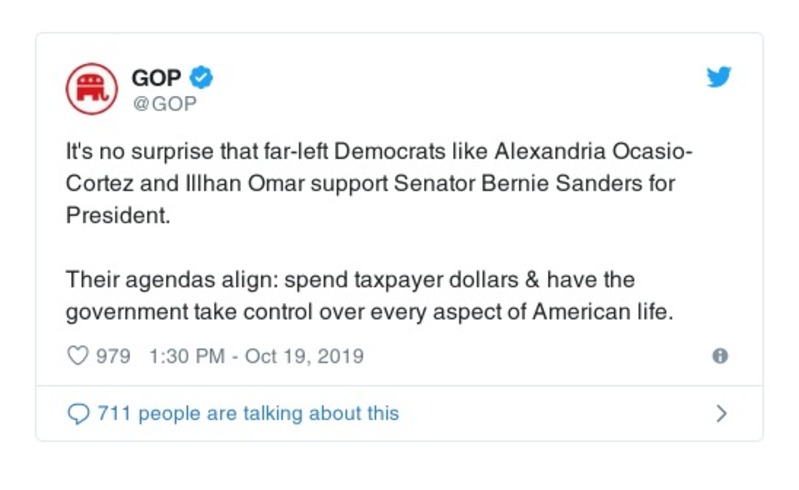This screenshot has width=799, height=490.
Task: Click the blue speech bubble reply icon
Action: pos(77,413)
